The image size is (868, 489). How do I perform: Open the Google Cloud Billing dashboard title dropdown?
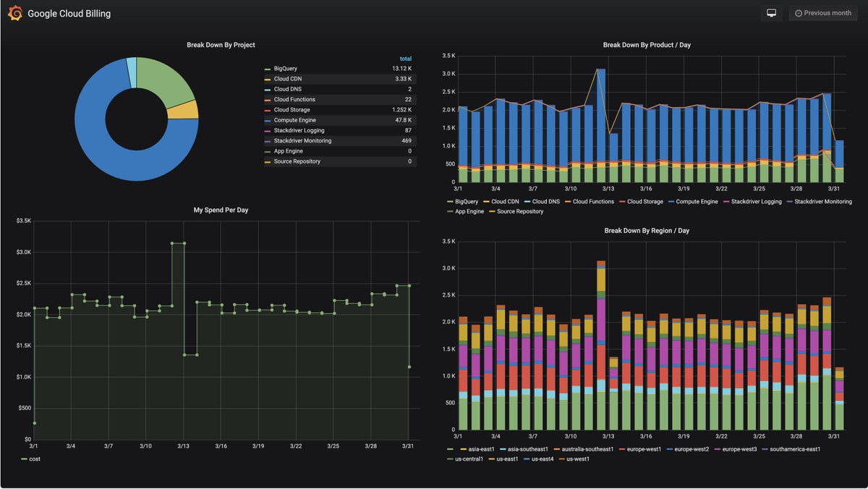[69, 13]
